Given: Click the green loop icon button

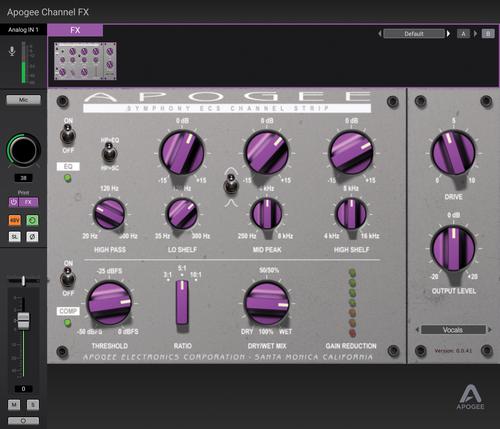Looking at the screenshot, I should tap(32, 220).
